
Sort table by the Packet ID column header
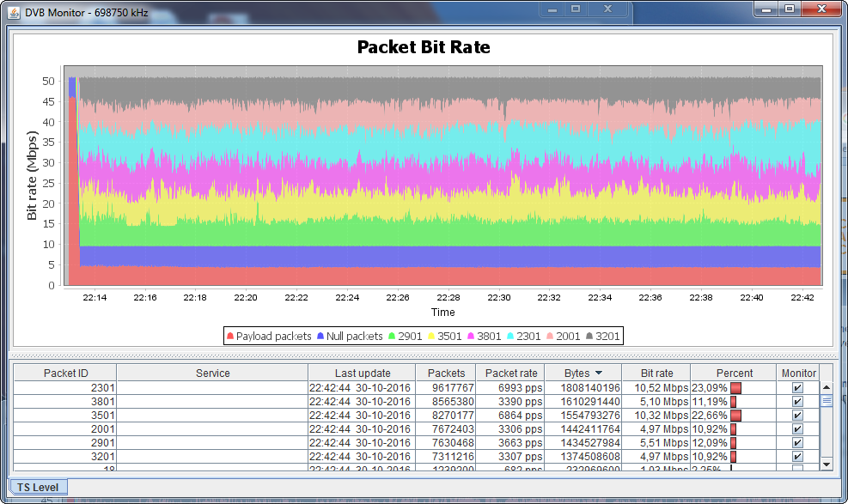(65, 373)
